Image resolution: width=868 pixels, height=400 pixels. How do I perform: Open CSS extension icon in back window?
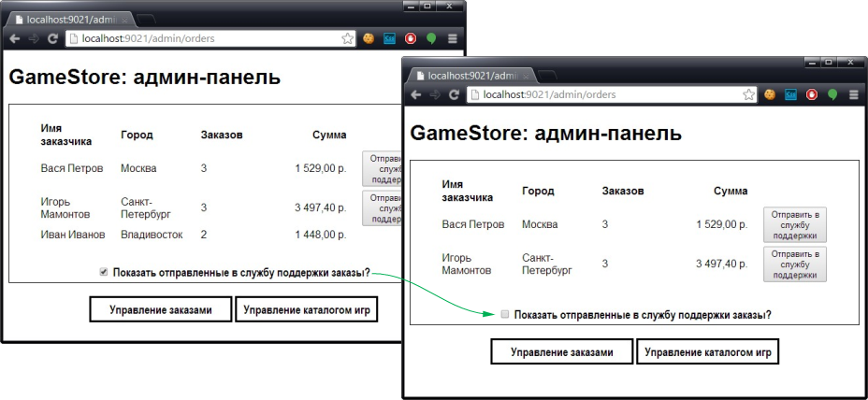[x=390, y=38]
